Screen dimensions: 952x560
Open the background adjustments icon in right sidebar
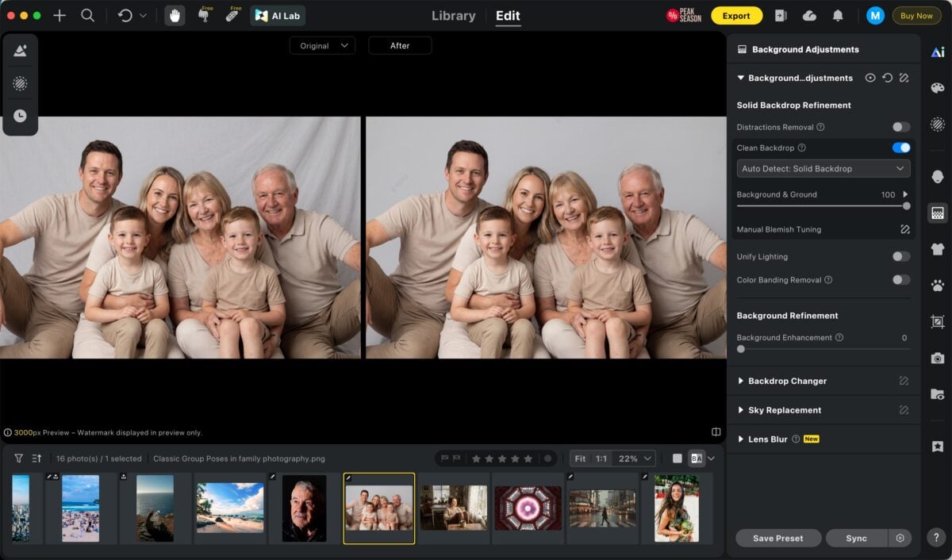click(x=938, y=213)
